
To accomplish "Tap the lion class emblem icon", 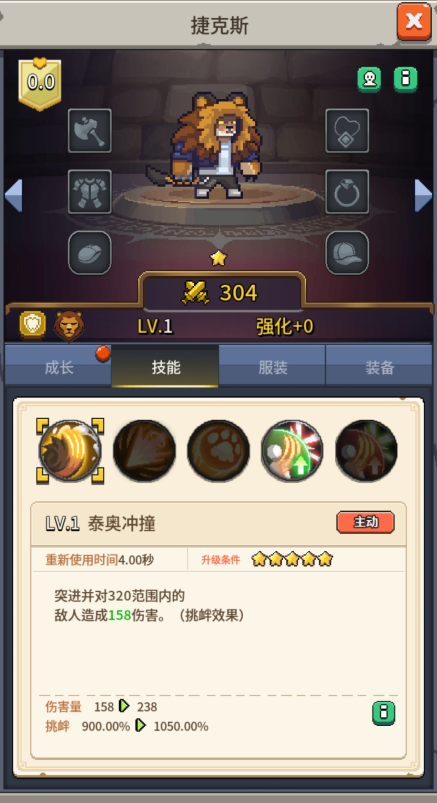I will (x=69, y=326).
